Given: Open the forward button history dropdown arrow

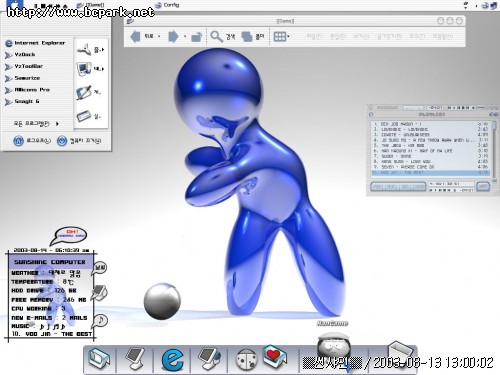Looking at the screenshot, I should tap(185, 36).
